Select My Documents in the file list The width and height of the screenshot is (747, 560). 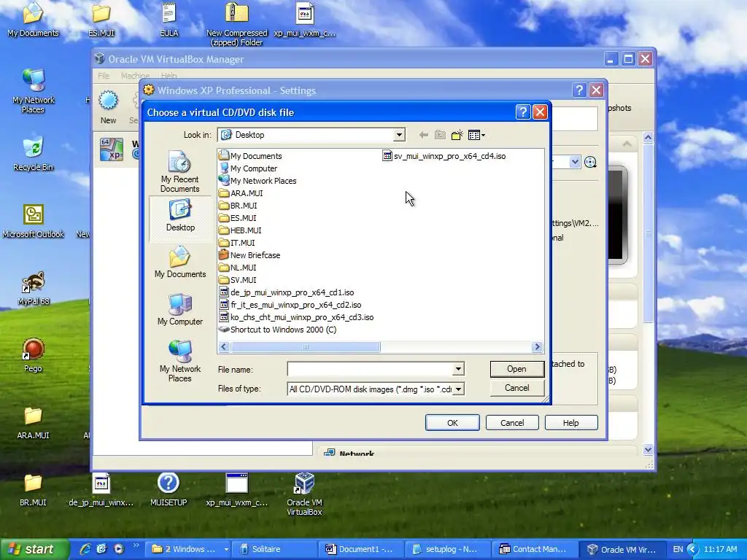250,156
